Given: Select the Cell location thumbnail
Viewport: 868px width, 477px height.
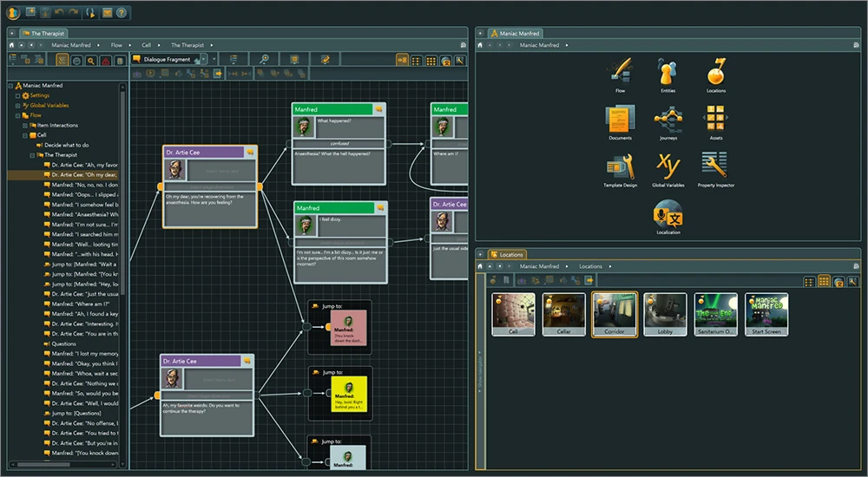Looking at the screenshot, I should [513, 314].
